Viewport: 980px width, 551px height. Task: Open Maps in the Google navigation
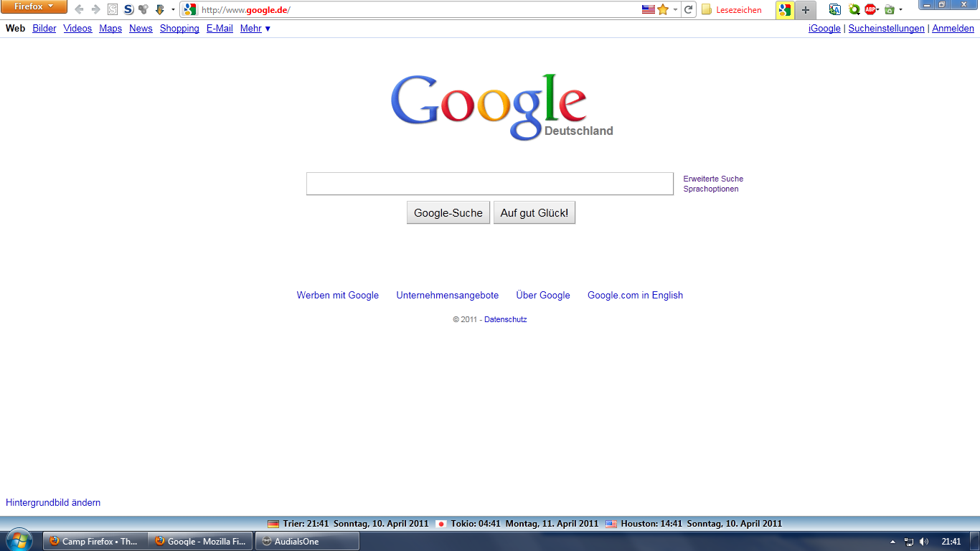[x=110, y=29]
